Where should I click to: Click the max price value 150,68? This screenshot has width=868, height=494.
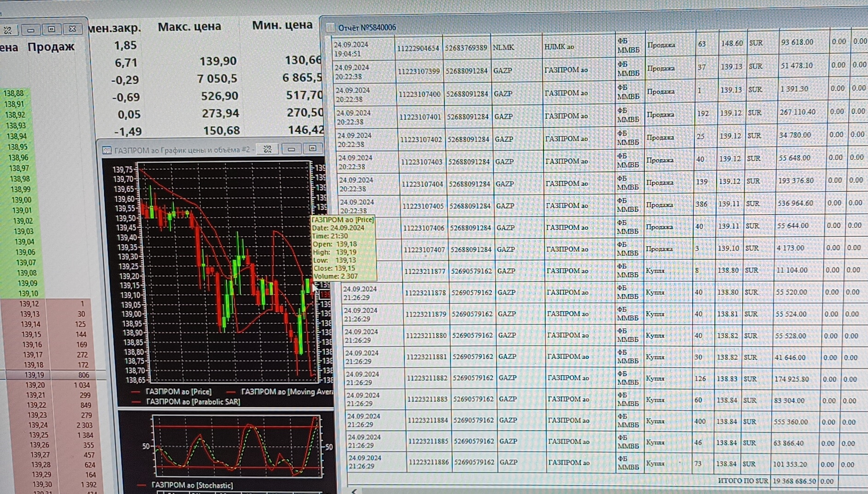221,131
